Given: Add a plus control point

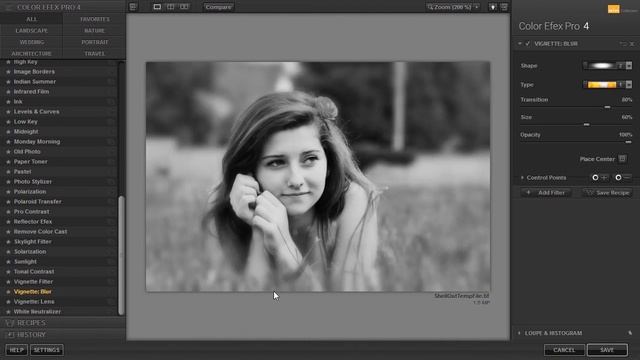Looking at the screenshot, I should [600, 178].
